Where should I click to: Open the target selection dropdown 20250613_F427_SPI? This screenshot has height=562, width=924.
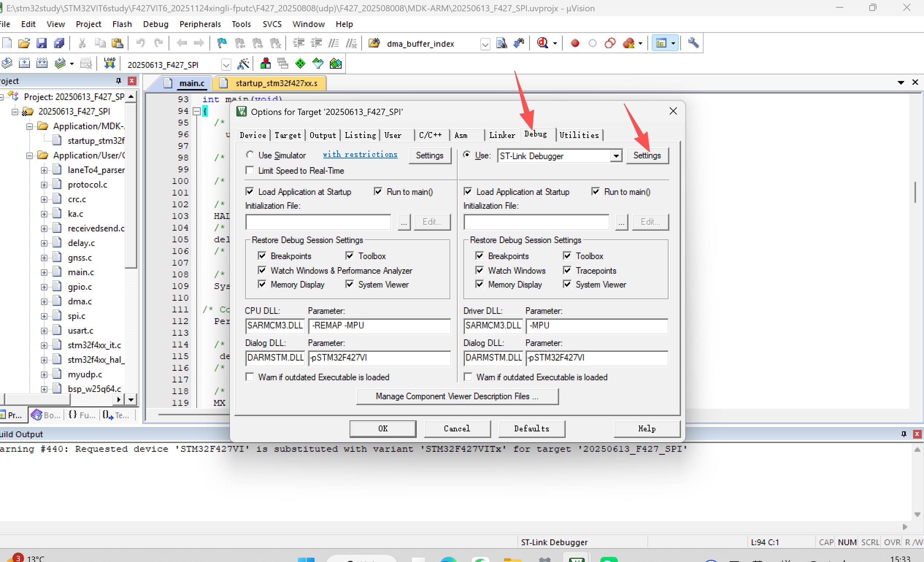[x=226, y=65]
